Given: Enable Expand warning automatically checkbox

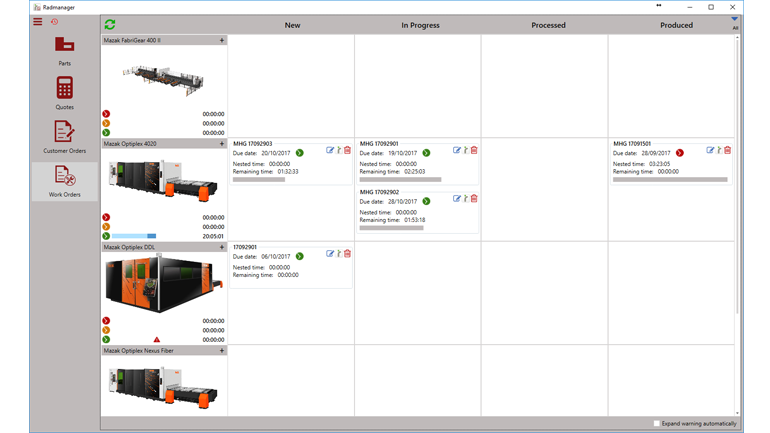Looking at the screenshot, I should (x=657, y=423).
